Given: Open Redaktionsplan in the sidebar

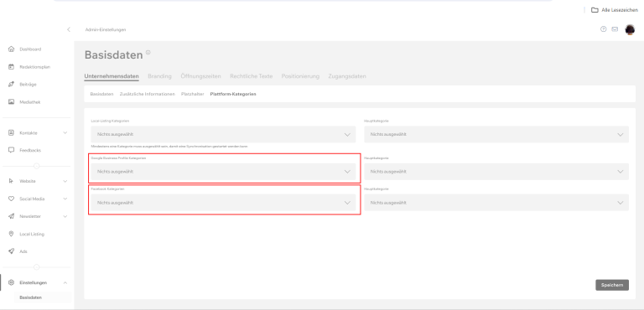Looking at the screenshot, I should coord(35,67).
